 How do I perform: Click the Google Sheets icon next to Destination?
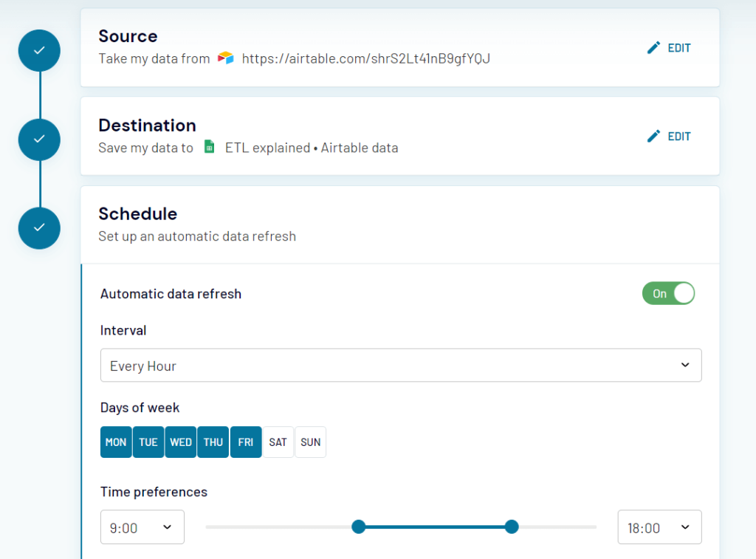pyautogui.click(x=209, y=147)
